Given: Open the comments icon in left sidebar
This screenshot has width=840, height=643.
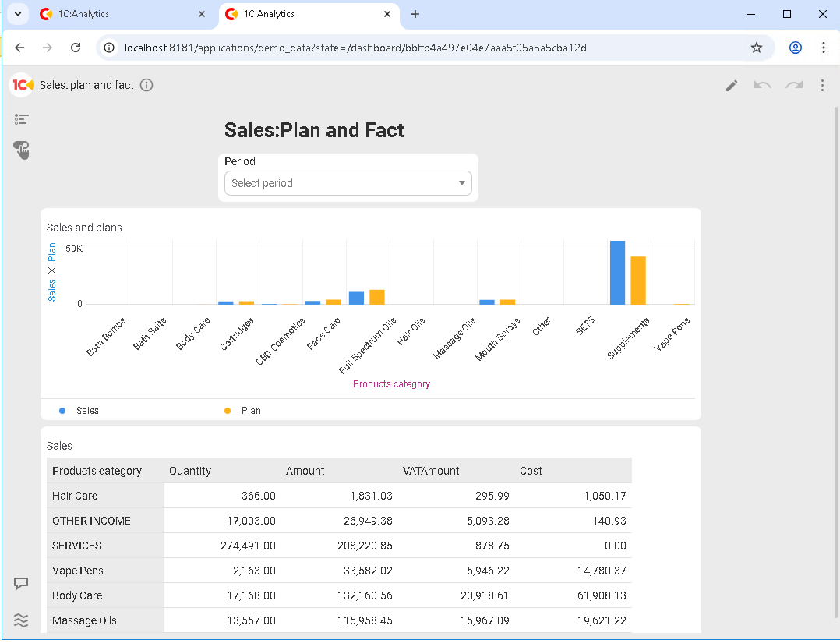Looking at the screenshot, I should point(21,583).
